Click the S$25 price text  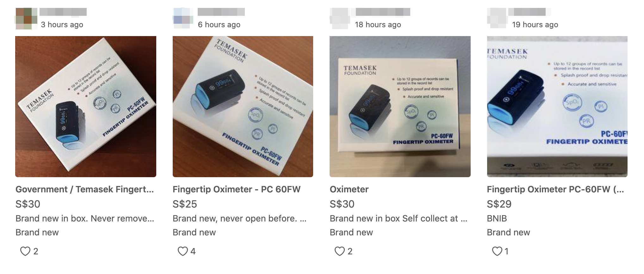click(x=185, y=204)
